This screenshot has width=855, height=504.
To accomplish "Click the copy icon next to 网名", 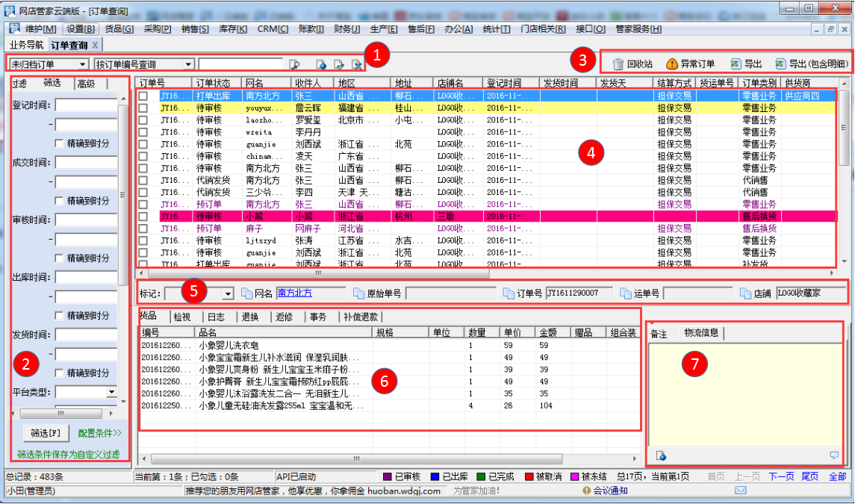I will coord(246,293).
